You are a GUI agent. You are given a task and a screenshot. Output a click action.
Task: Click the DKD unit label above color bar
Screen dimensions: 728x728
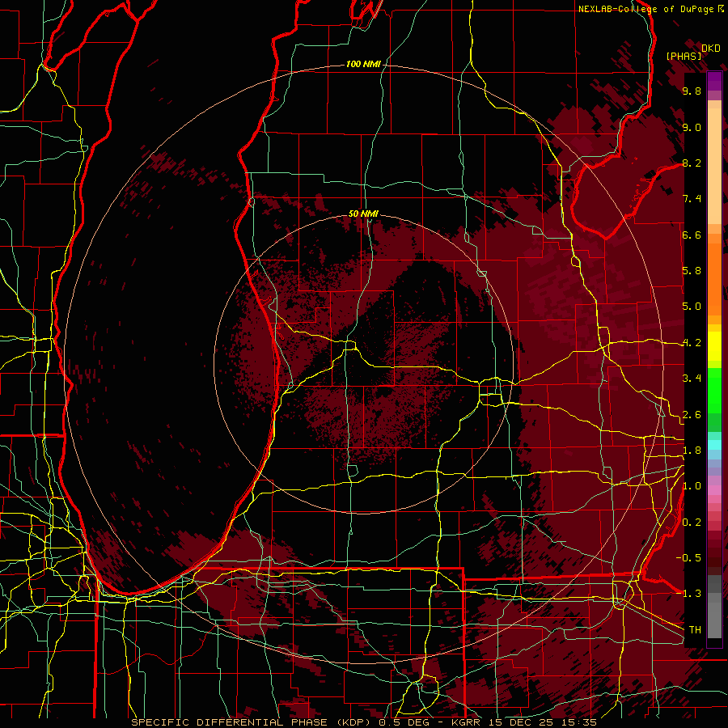tap(711, 49)
